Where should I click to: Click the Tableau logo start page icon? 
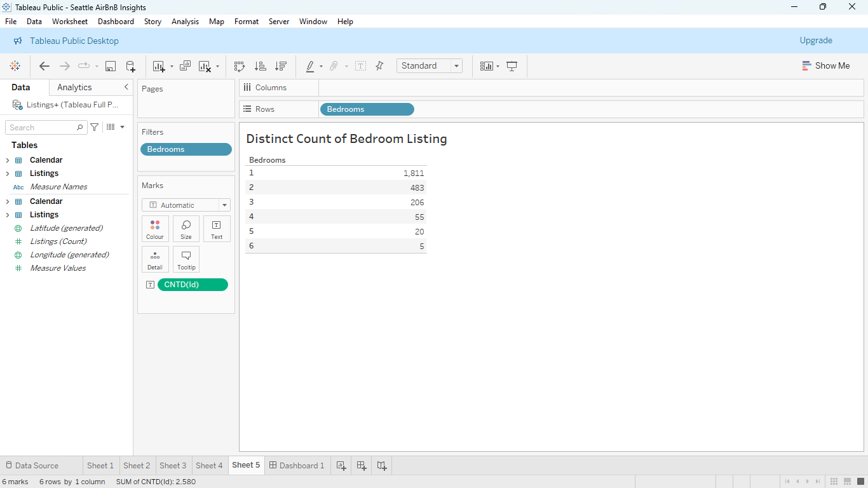15,66
